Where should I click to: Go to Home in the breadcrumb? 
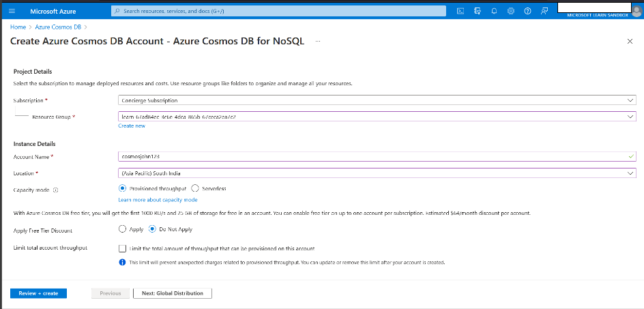[x=18, y=27]
